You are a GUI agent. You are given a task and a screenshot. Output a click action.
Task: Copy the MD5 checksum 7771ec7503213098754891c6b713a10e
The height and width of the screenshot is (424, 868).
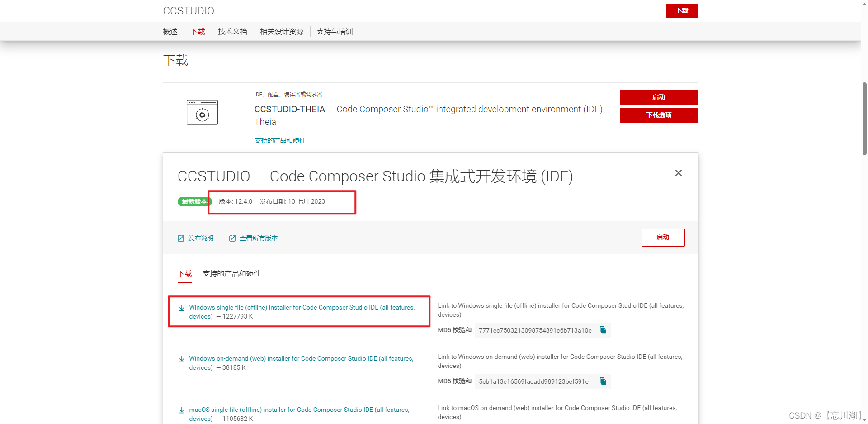603,330
